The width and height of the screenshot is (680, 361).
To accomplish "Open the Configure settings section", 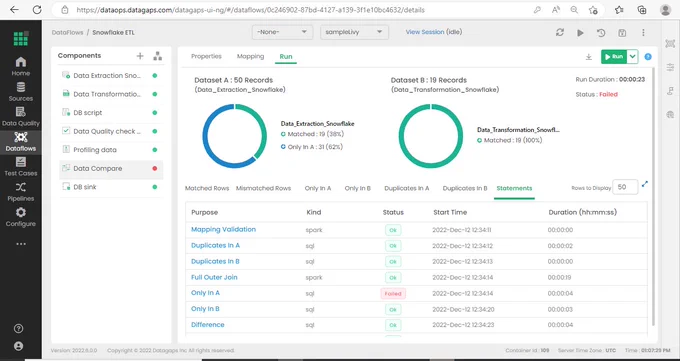I will coord(21,217).
